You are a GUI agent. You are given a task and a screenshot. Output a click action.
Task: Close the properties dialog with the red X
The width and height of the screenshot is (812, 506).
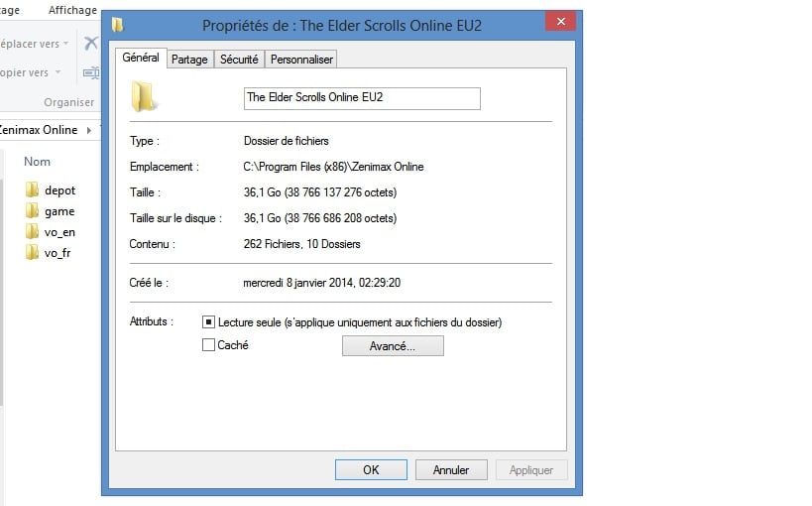(x=561, y=21)
